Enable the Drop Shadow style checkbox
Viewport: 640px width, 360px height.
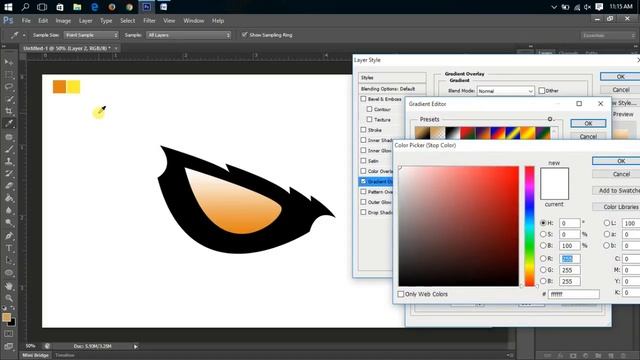tap(363, 212)
